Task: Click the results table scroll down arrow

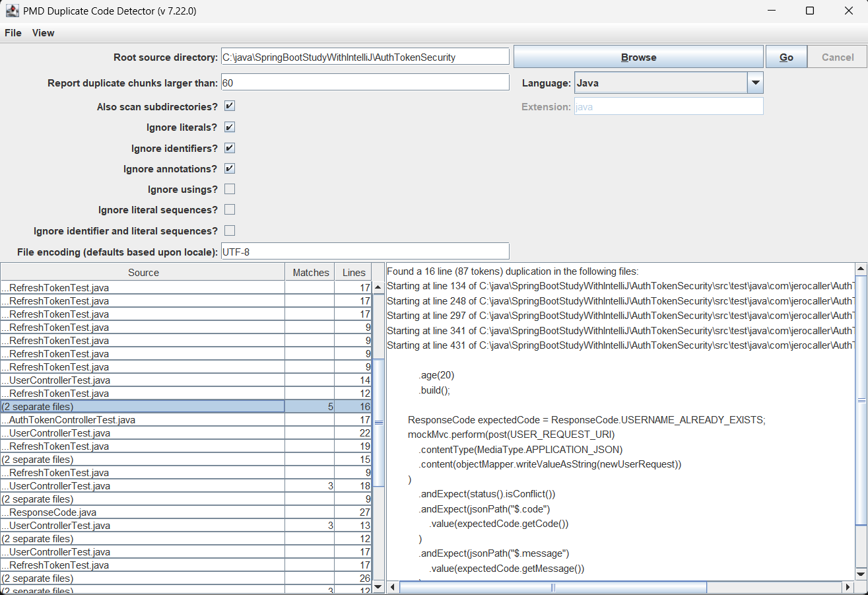Action: 378,586
